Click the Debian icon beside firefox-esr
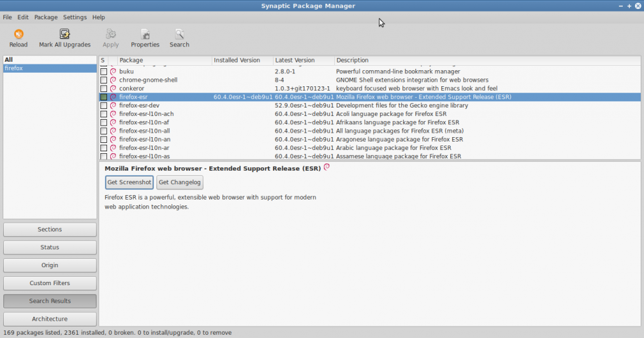 [113, 97]
